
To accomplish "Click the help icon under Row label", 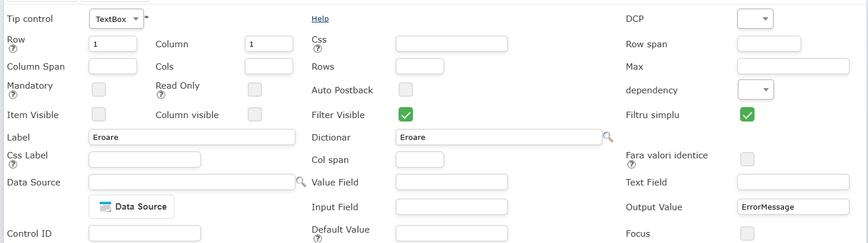I will 11,49.
